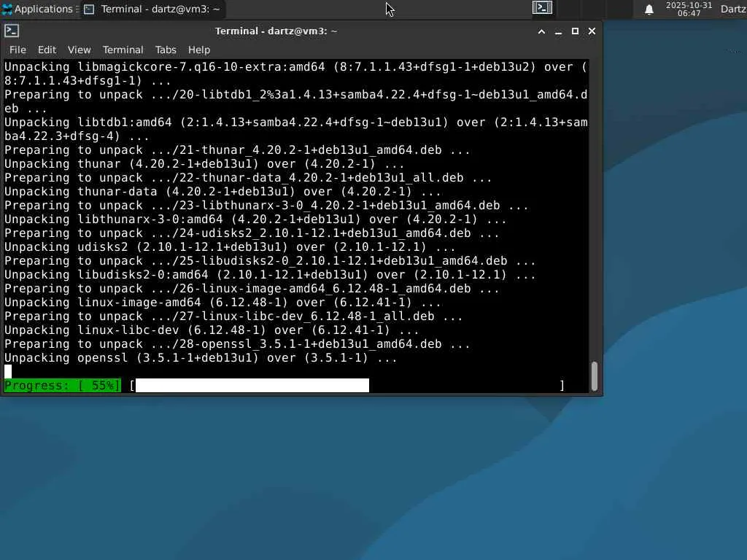
Task: Click the line 'Preparing to unpack .../28-openssl'
Action: point(237,344)
